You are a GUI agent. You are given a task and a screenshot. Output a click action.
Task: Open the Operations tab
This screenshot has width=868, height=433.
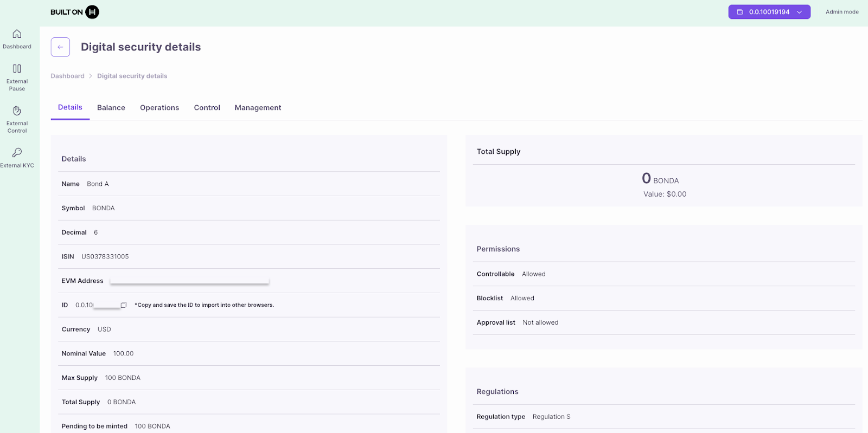[x=159, y=108]
